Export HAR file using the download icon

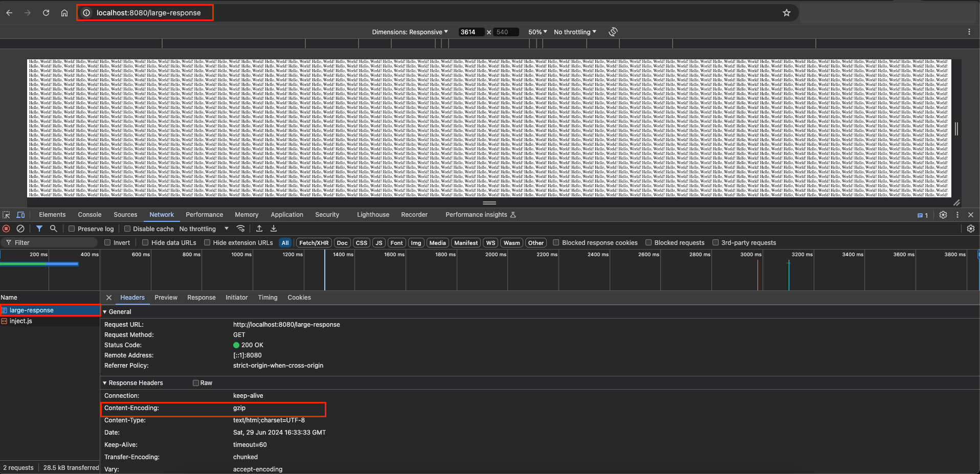point(273,229)
